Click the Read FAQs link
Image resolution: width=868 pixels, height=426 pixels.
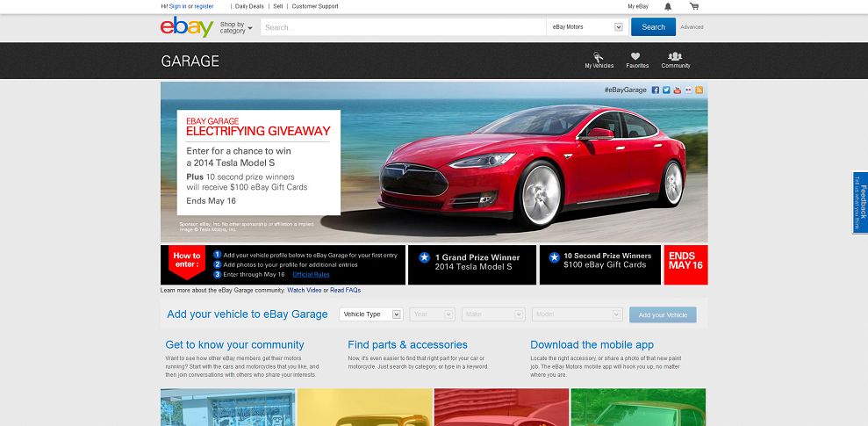[x=346, y=290]
